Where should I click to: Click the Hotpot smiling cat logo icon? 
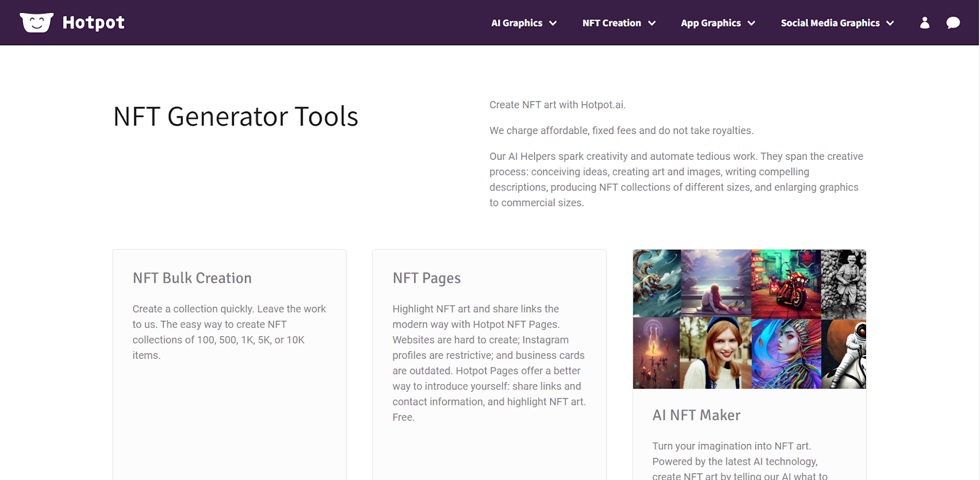tap(37, 23)
